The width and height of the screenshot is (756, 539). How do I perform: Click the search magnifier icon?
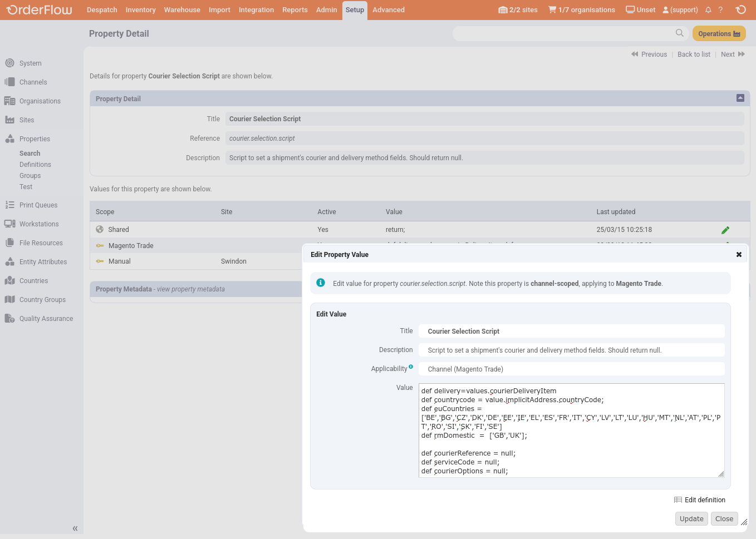679,33
